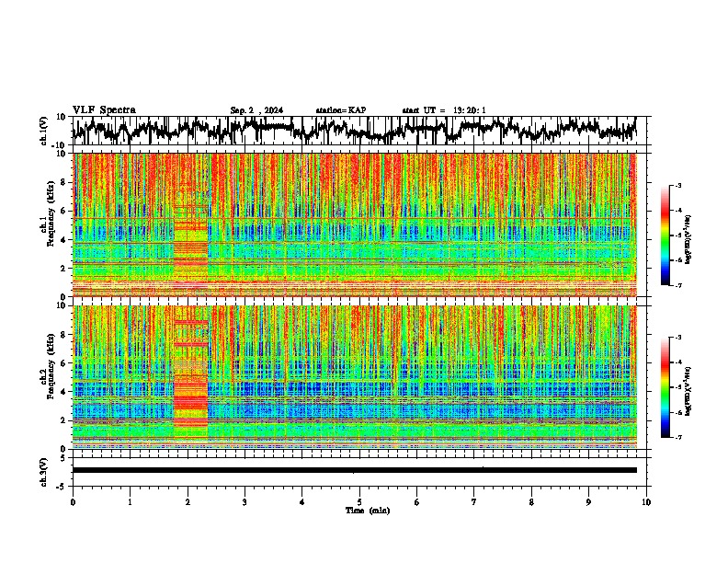728x563 pixels.
Task: Click the "-5" tick on ch.3 voltage axis
Action: [x=63, y=487]
